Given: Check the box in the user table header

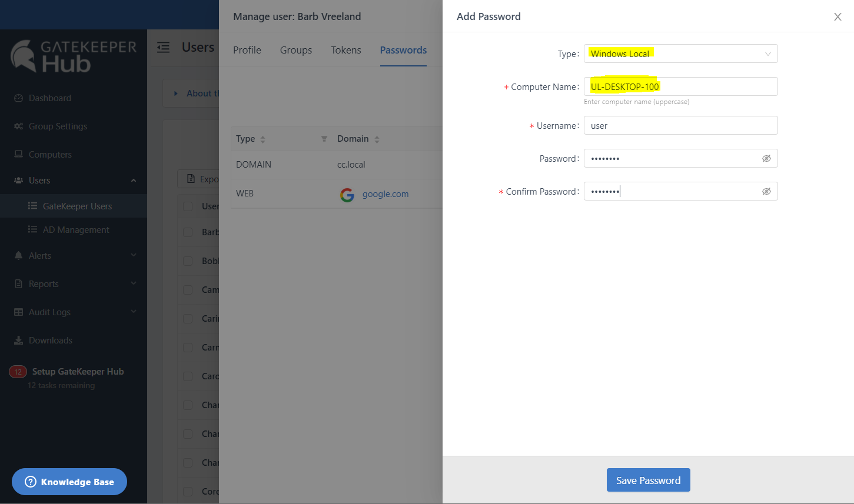Looking at the screenshot, I should pos(188,206).
